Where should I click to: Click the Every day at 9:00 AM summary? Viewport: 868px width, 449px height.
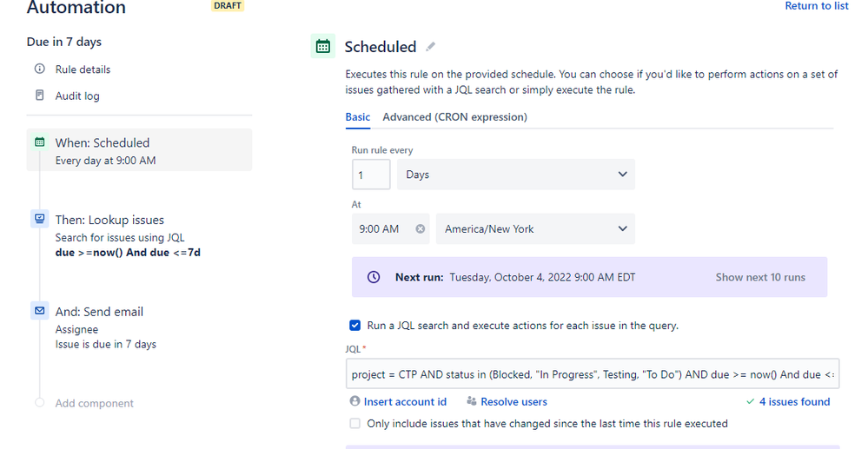[x=105, y=161]
